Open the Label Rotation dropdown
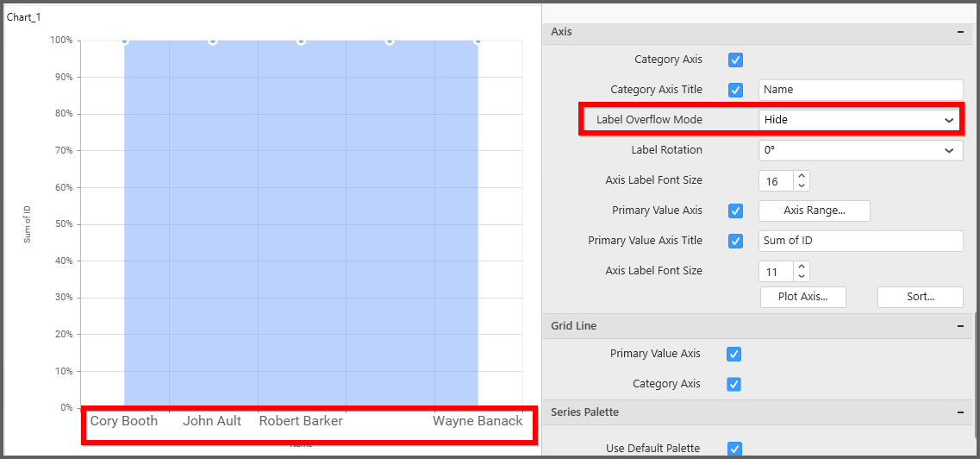The height and width of the screenshot is (459, 980). point(860,150)
